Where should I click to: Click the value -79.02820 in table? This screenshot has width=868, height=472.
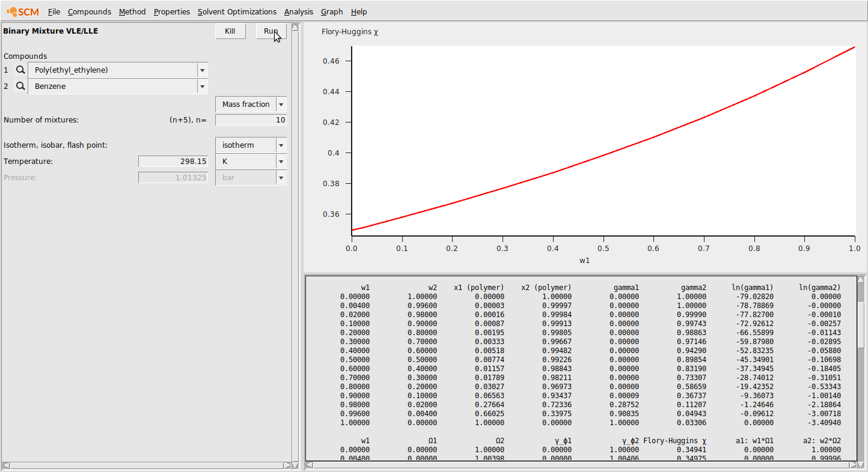[754, 297]
